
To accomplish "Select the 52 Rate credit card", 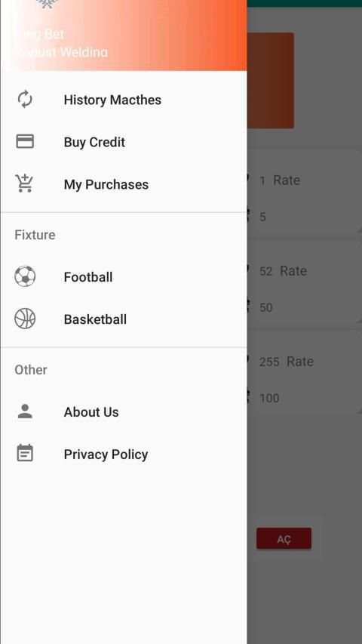I will (x=304, y=285).
